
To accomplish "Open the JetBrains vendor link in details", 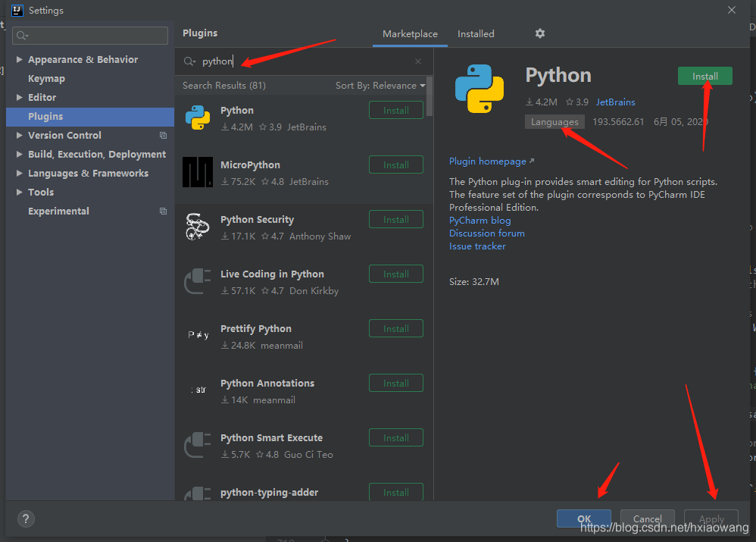I will pyautogui.click(x=615, y=102).
